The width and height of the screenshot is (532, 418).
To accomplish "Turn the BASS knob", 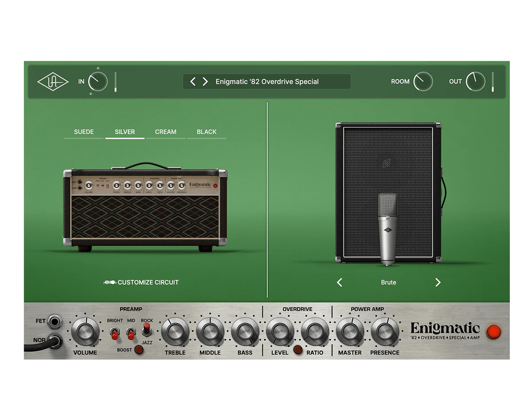I will (245, 332).
